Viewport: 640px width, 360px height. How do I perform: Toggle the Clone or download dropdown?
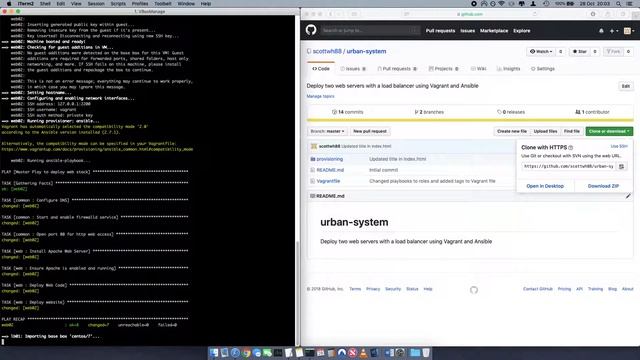click(x=609, y=131)
